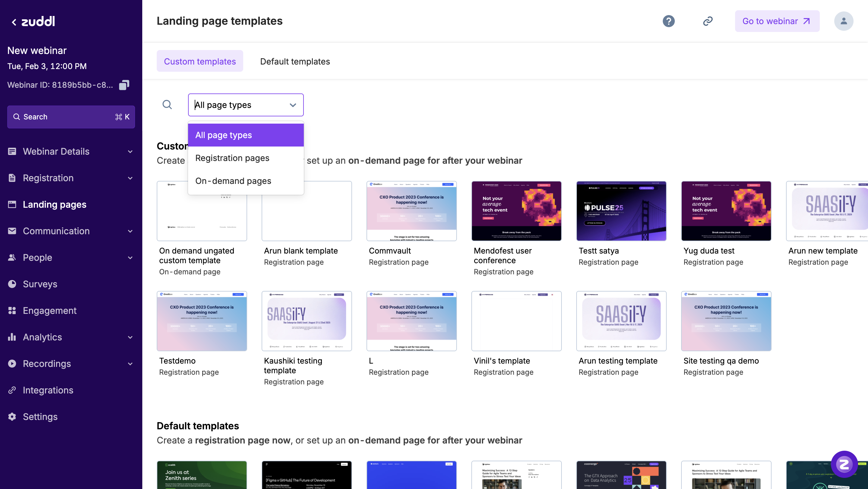Click the help question mark icon
868x489 pixels.
point(668,21)
